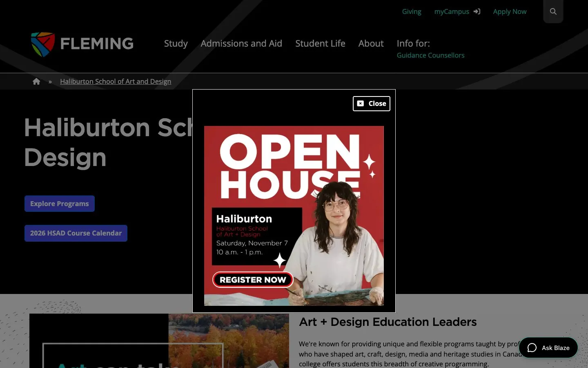Click the myCampus sign-in arrow icon
This screenshot has width=588, height=368.
point(477,11)
